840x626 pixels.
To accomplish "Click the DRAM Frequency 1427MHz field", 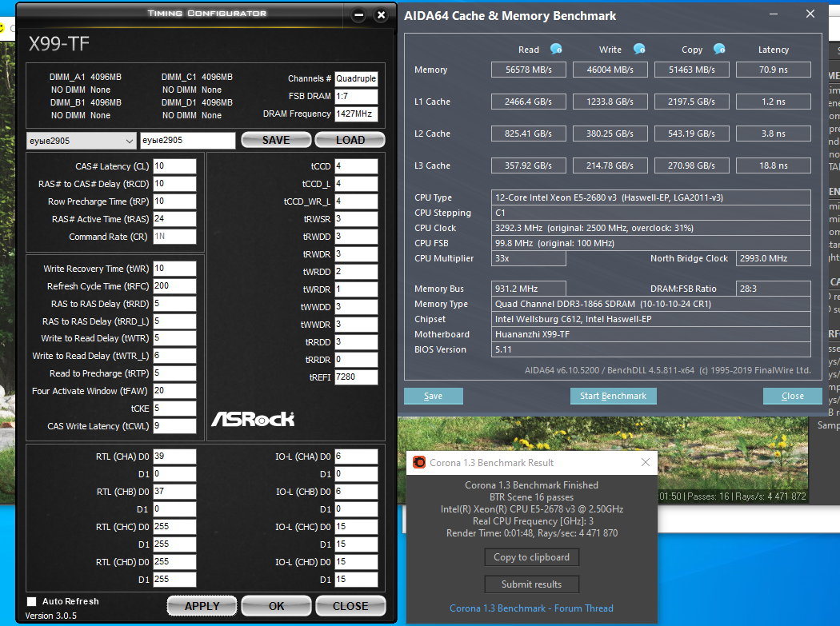I will [356, 114].
